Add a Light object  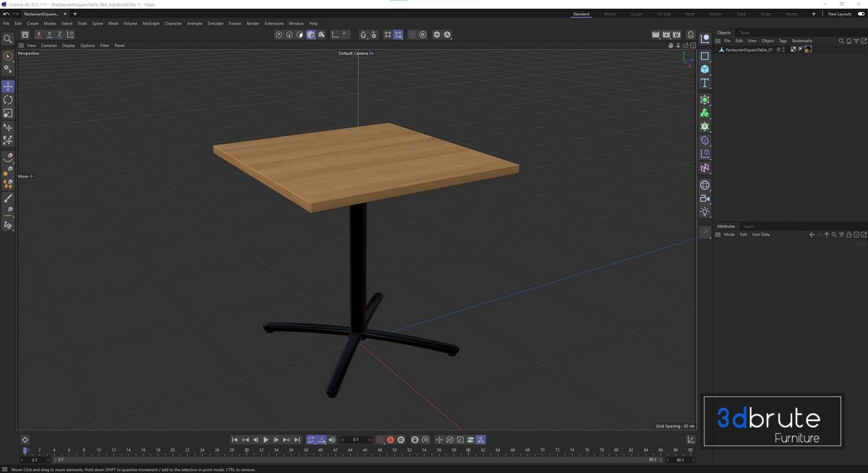click(705, 212)
